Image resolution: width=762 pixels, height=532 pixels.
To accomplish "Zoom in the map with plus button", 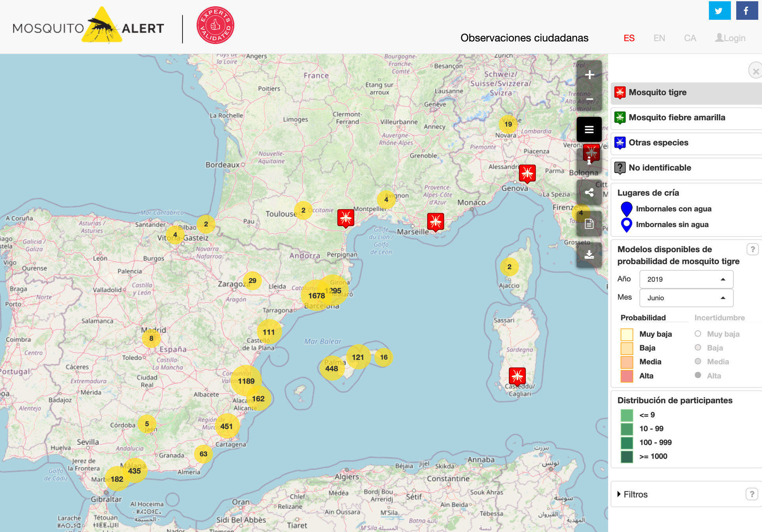I will click(589, 74).
